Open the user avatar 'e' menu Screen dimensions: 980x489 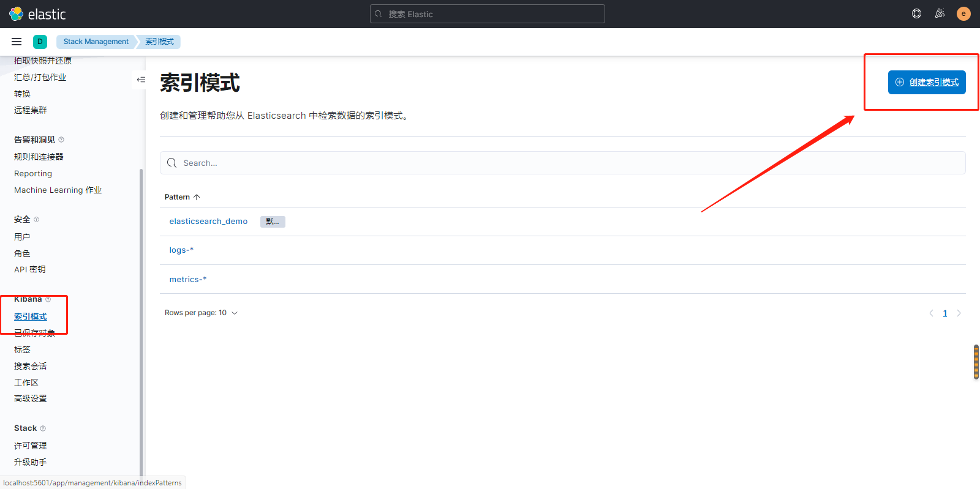963,13
